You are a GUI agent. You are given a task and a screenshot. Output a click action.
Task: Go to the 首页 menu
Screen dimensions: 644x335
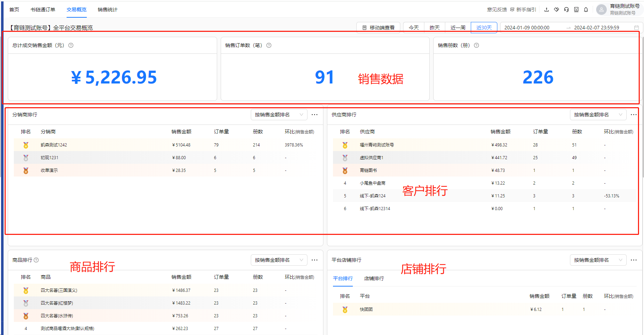click(14, 10)
